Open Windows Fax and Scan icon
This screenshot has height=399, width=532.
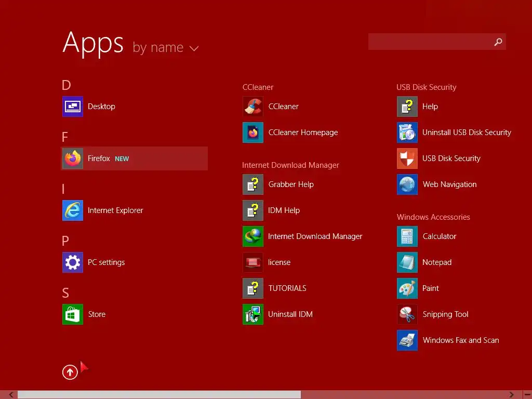pos(407,340)
